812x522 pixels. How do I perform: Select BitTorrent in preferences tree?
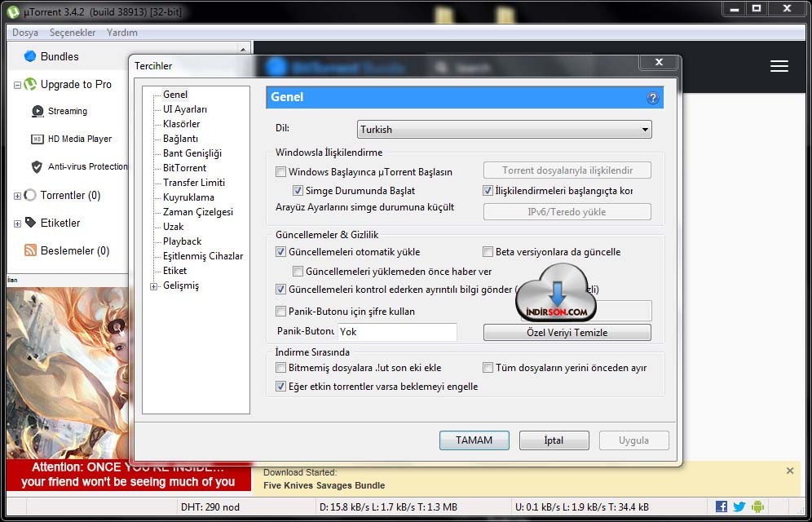tap(184, 168)
